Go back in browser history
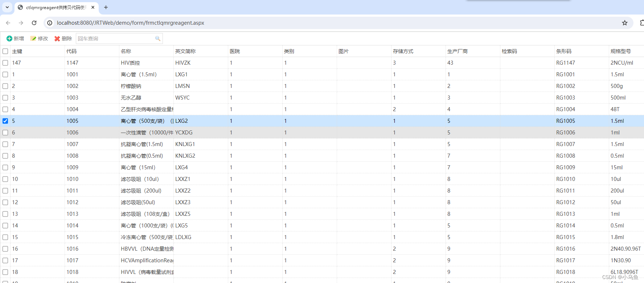 tap(8, 23)
